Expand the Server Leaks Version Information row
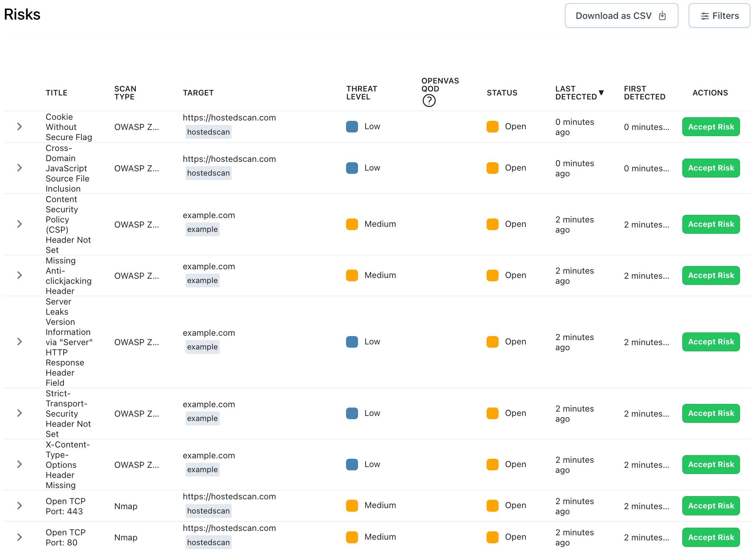 click(x=19, y=342)
